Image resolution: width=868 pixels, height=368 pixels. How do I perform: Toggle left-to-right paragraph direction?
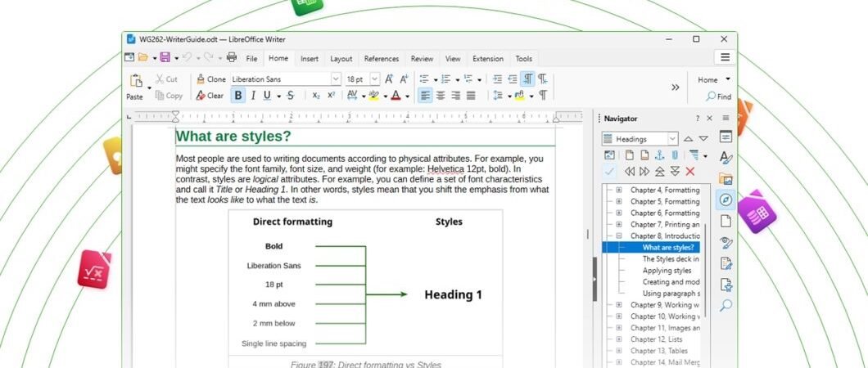click(x=527, y=79)
